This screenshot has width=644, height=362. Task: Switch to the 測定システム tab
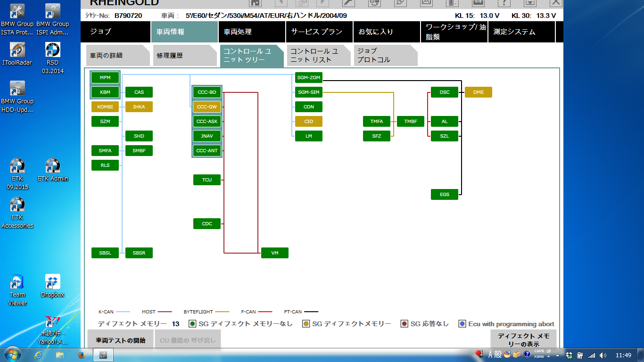coord(521,32)
